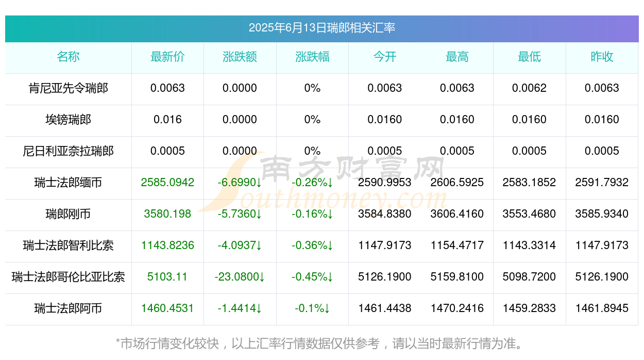Click change amount -6.6990↓
Screen dimensions: 644x360
tap(240, 183)
